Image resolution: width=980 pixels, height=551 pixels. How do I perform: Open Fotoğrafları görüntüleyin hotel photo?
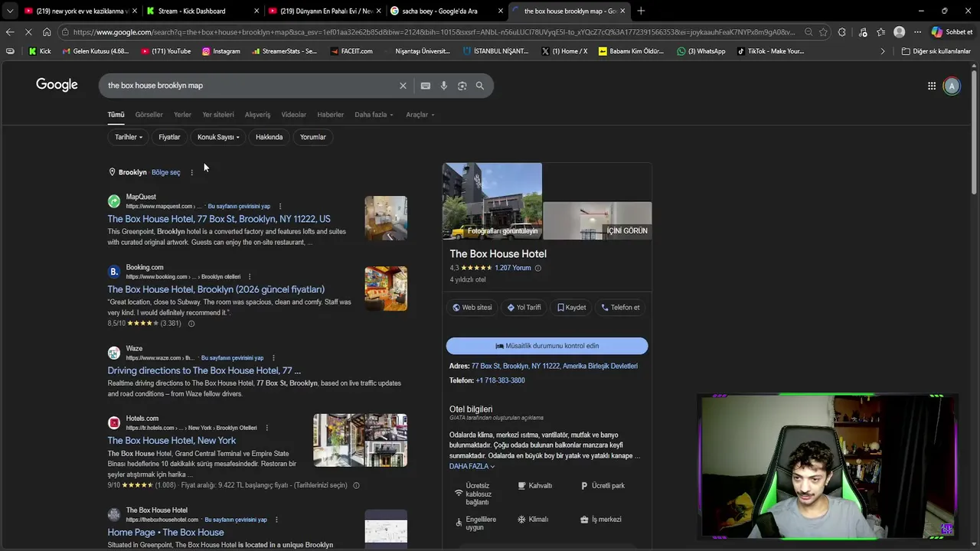point(492,201)
